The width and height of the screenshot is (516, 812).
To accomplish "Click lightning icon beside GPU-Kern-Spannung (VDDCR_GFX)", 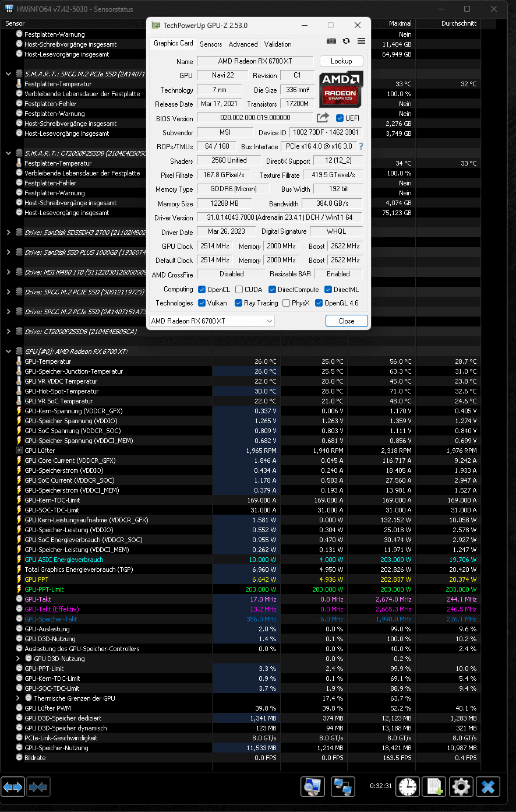I will [x=19, y=411].
